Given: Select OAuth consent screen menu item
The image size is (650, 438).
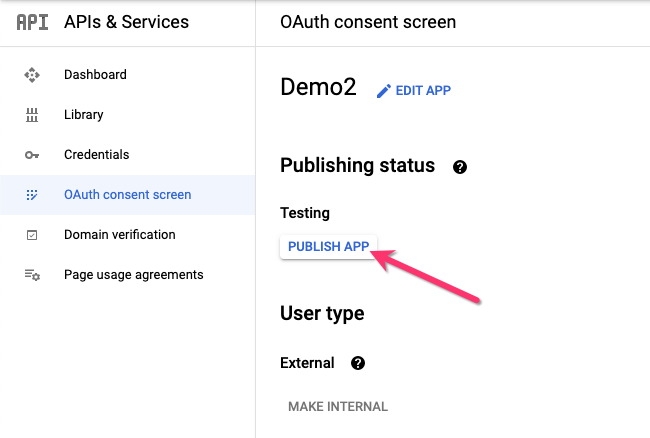Looking at the screenshot, I should 127,195.
